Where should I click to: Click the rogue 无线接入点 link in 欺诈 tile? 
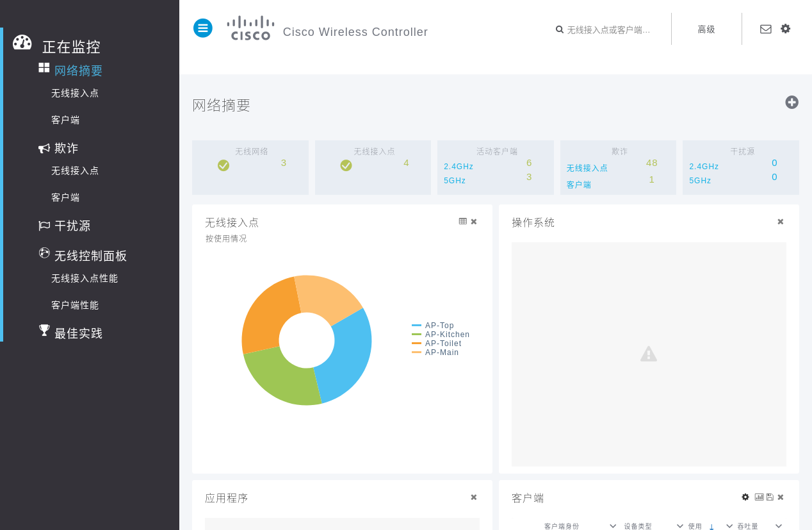click(x=587, y=168)
